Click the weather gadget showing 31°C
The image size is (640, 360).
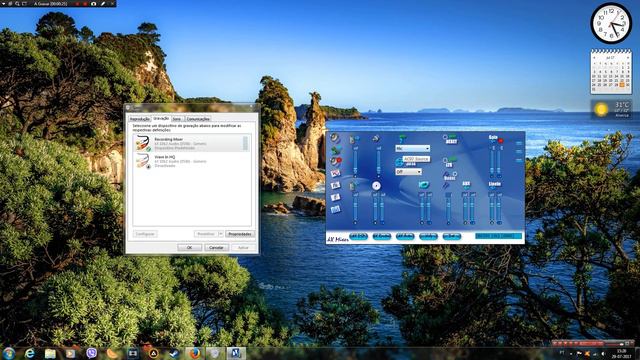click(x=611, y=109)
